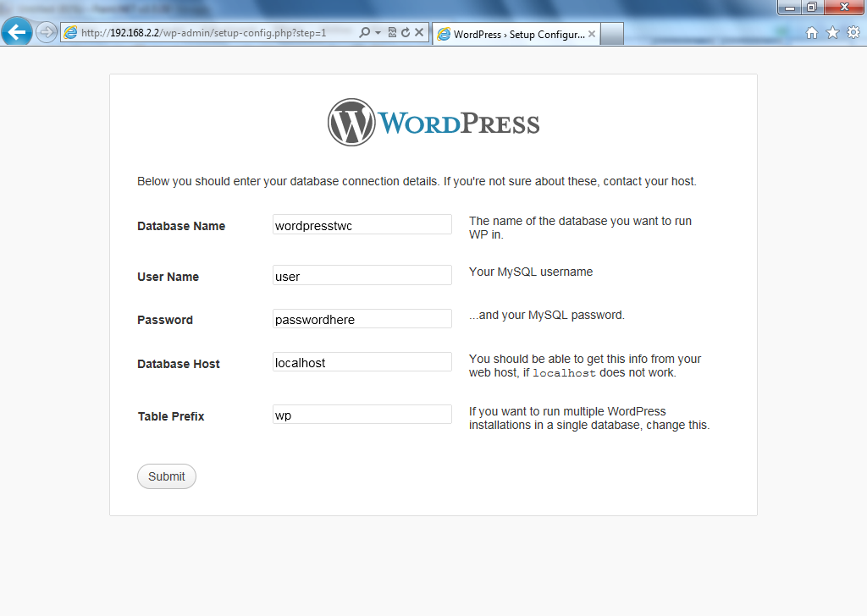Minimize the browser window
The image size is (867, 616).
tap(790, 8)
